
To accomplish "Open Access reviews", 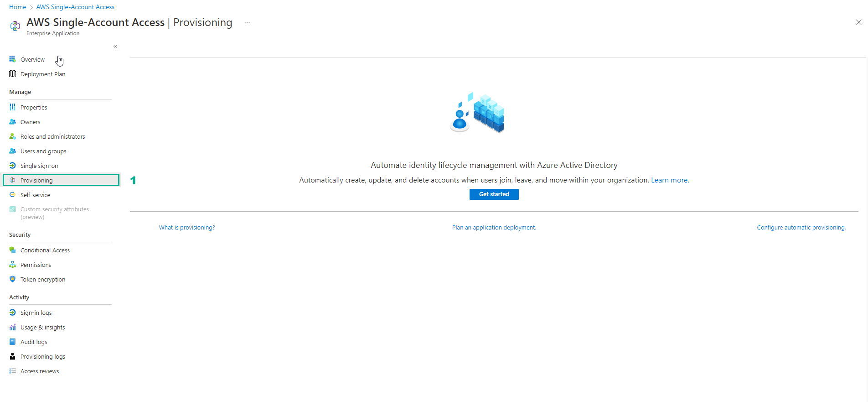I will [x=40, y=371].
